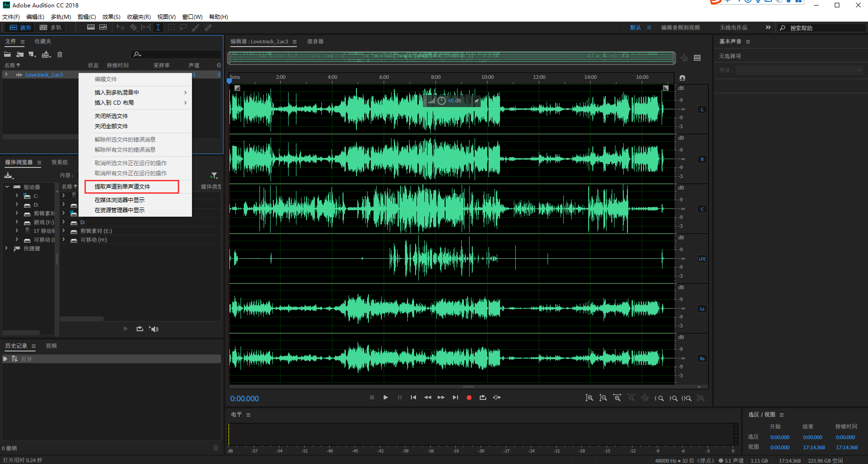Toggle the L channel enable button
The width and height of the screenshot is (868, 464).
[702, 110]
